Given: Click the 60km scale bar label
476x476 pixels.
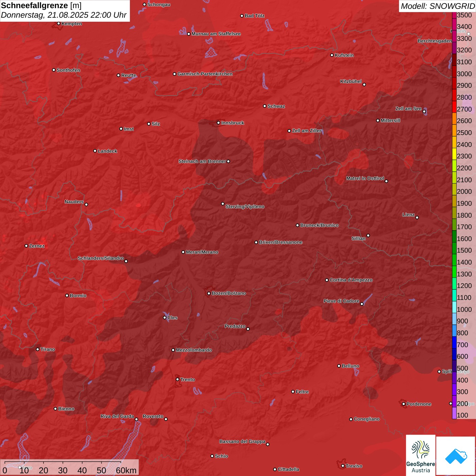Looking at the screenshot, I should pos(126,470).
